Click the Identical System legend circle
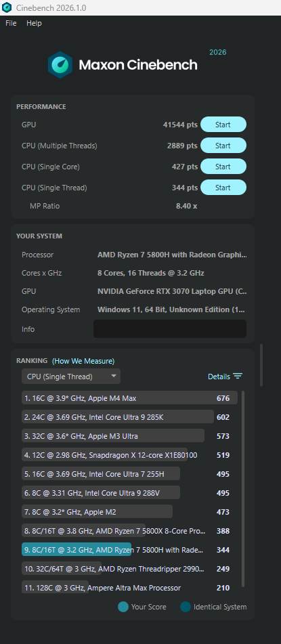This screenshot has height=644, width=281. pyautogui.click(x=186, y=607)
